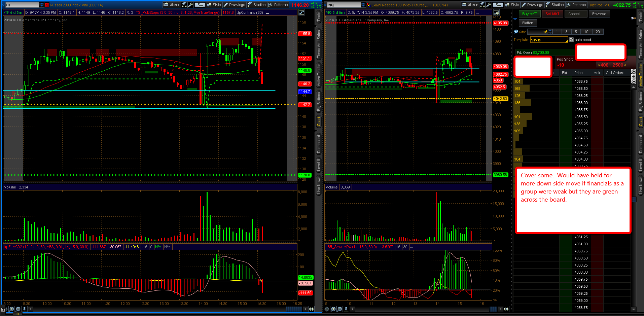Open Drawings tools on /NQ chart
Image resolution: width=644 pixels, height=316 pixels.
[532, 5]
